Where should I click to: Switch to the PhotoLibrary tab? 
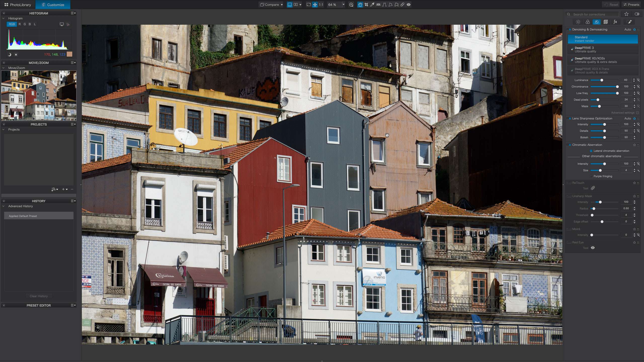pos(18,5)
